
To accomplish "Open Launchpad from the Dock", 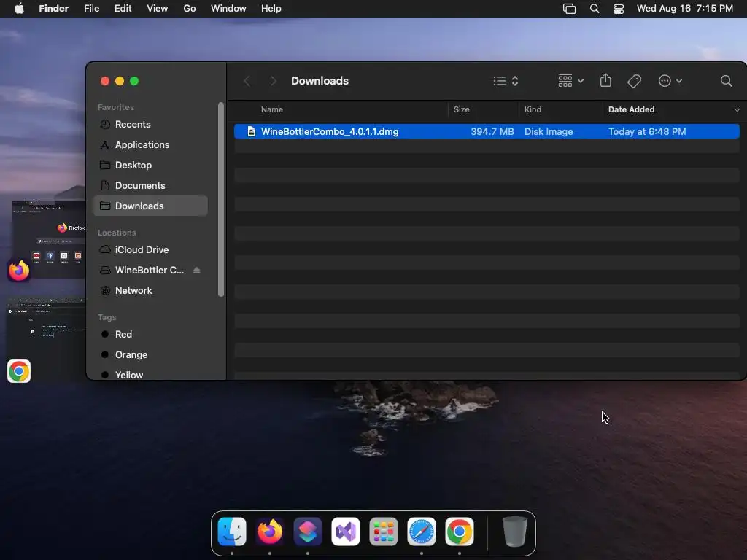I will pos(384,532).
